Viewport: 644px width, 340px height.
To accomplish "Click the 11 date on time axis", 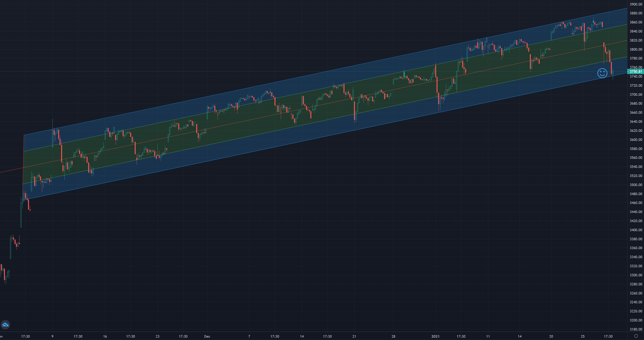I will coord(488,336).
